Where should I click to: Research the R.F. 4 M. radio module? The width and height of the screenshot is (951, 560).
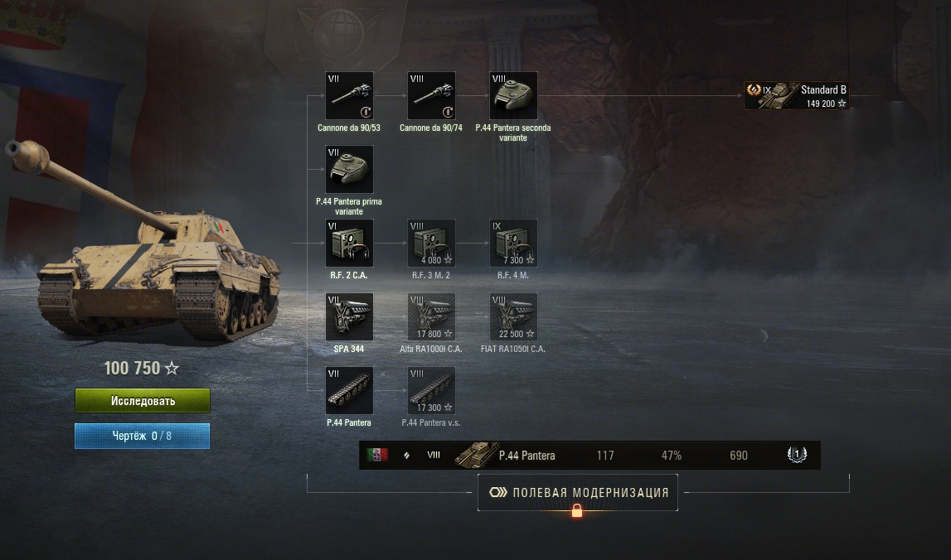point(513,243)
